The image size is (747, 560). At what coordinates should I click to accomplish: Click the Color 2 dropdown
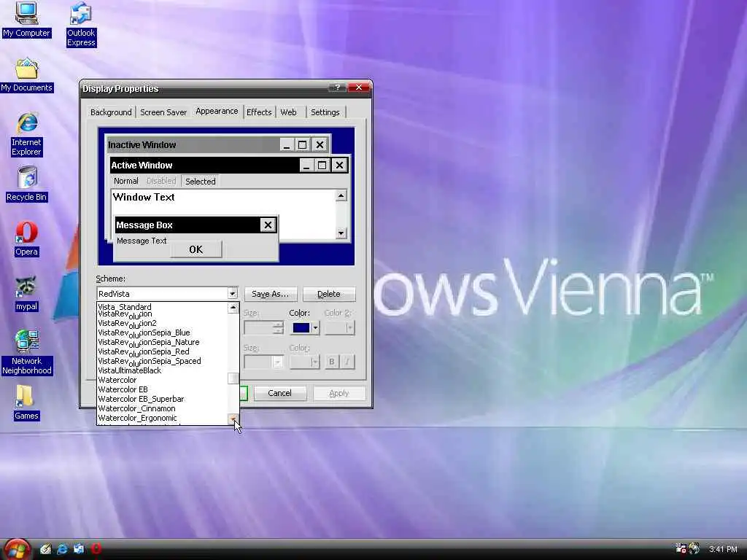point(340,327)
